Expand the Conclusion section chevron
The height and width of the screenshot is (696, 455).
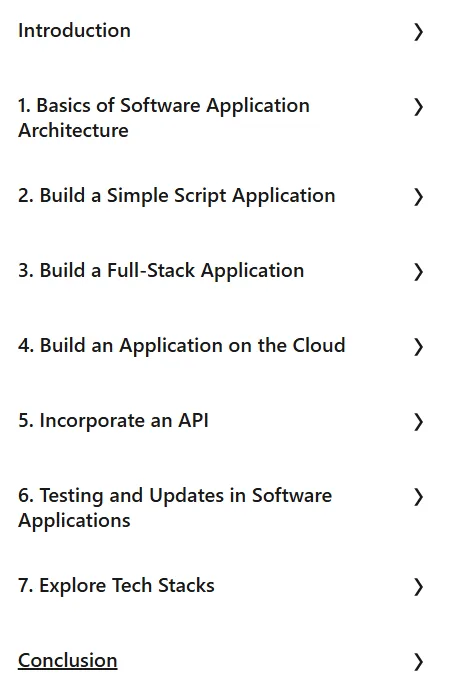tap(418, 662)
